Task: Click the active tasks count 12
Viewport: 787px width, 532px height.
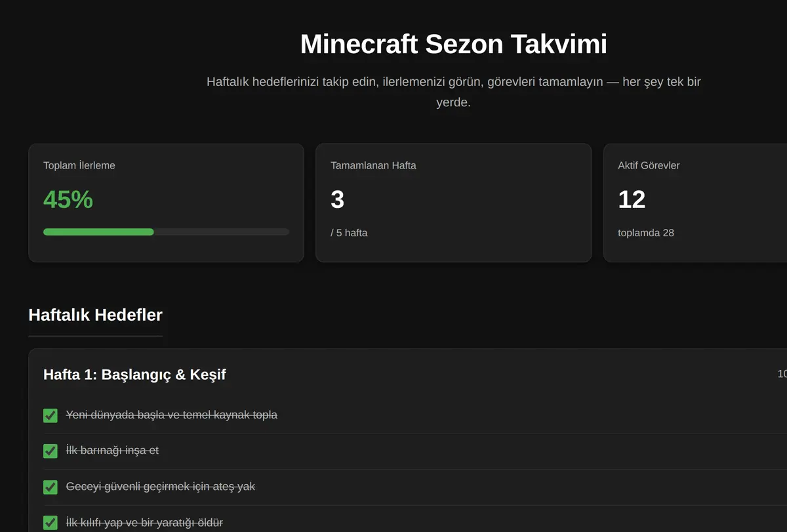Action: (632, 199)
